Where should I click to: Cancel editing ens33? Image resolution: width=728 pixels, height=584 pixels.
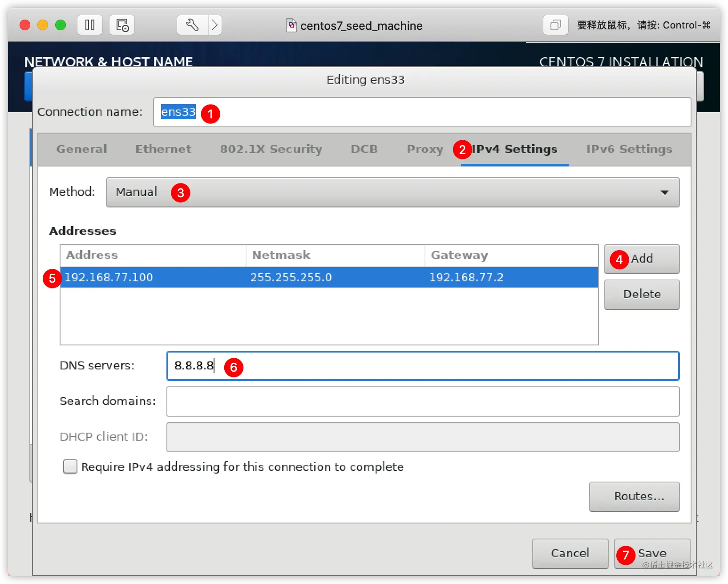570,553
